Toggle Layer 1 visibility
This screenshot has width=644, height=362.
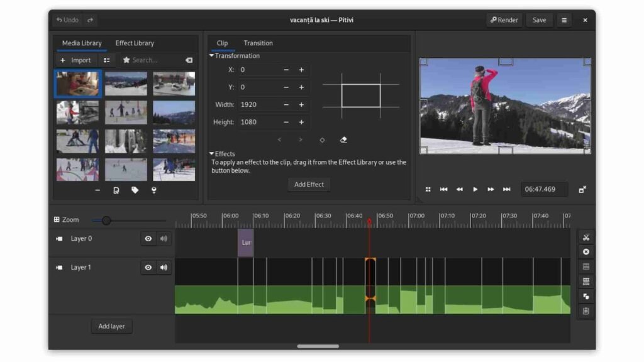148,268
